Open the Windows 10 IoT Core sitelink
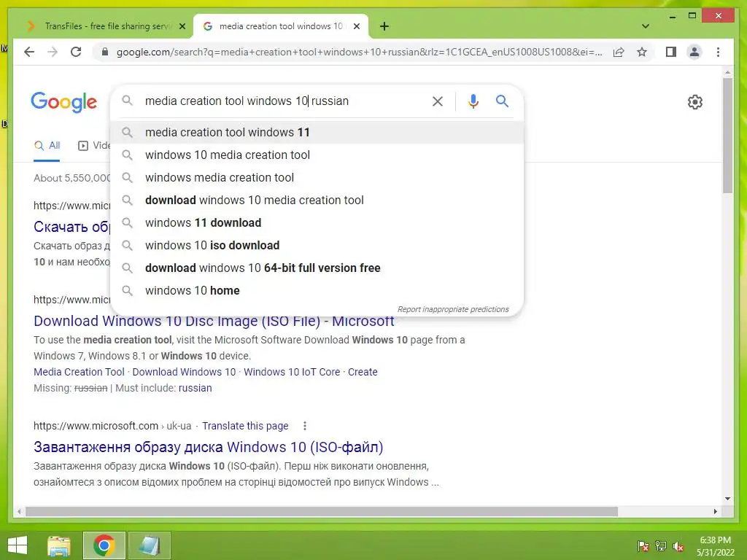This screenshot has width=747, height=560. (x=292, y=372)
